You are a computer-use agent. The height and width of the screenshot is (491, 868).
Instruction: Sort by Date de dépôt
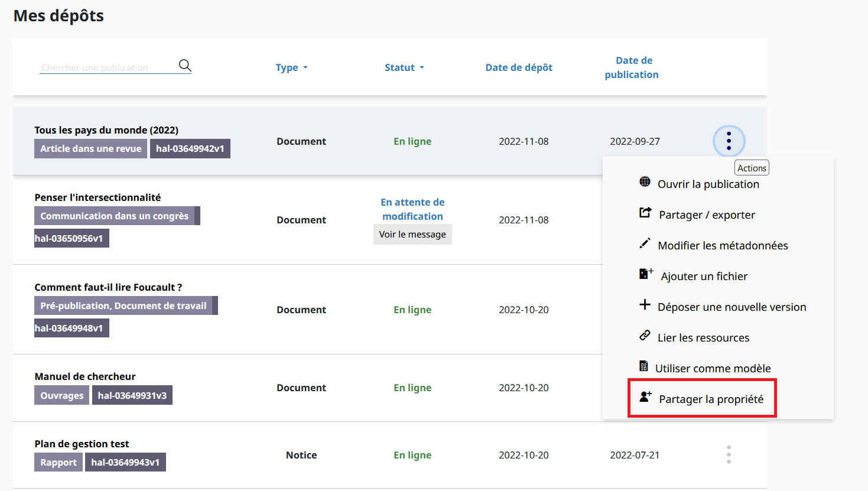519,67
